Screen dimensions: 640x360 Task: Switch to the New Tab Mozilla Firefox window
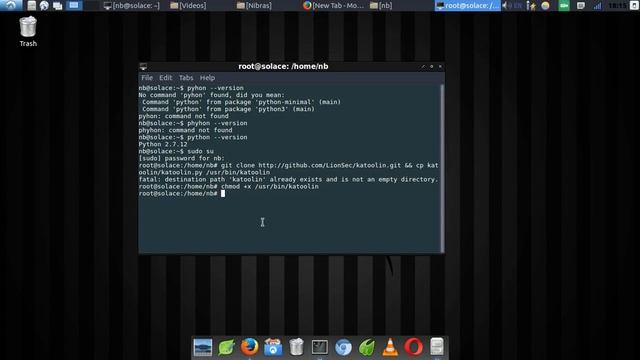(334, 5)
